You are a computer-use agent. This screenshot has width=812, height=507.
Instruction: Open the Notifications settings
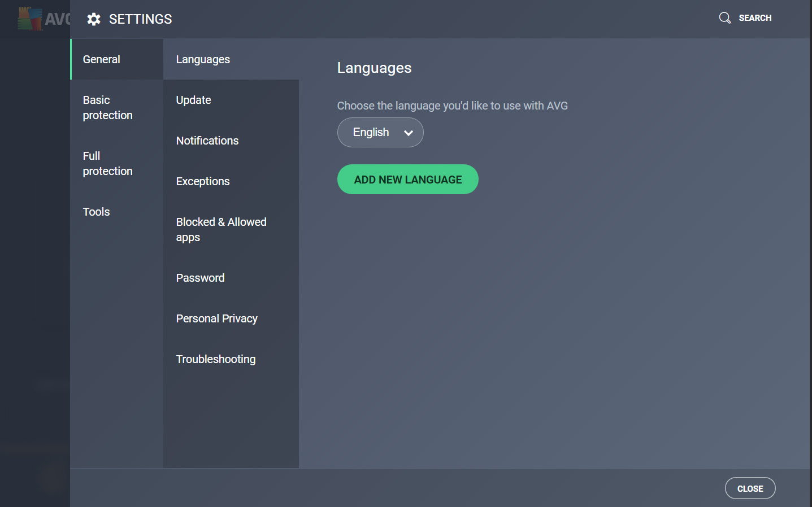pos(207,140)
